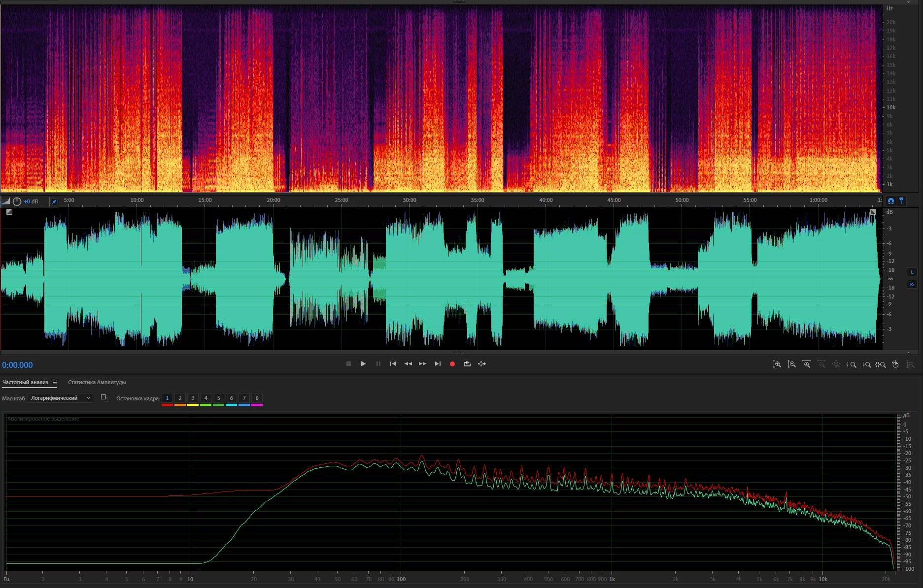The image size is (923, 588).
Task: Click the zoom in amplitude icon
Action: tap(777, 364)
